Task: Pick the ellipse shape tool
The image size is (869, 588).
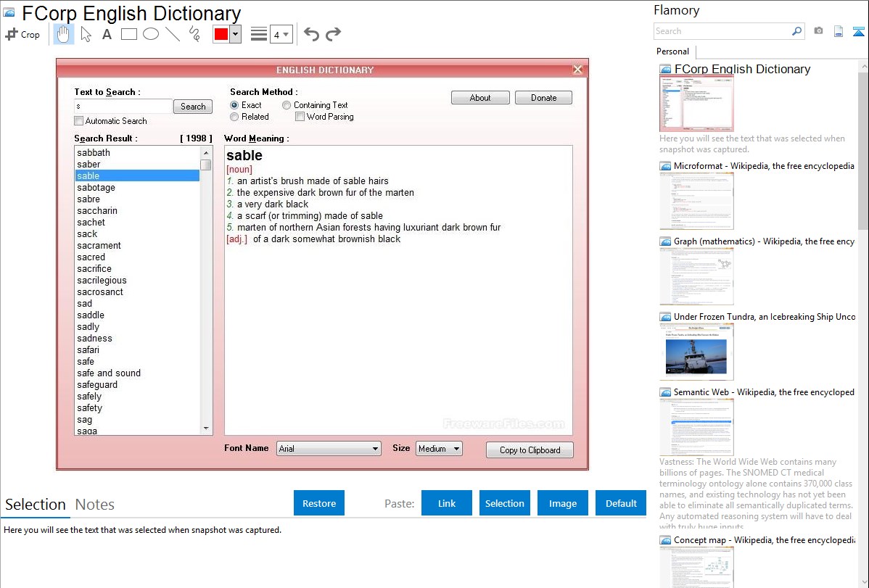Action: tap(151, 34)
